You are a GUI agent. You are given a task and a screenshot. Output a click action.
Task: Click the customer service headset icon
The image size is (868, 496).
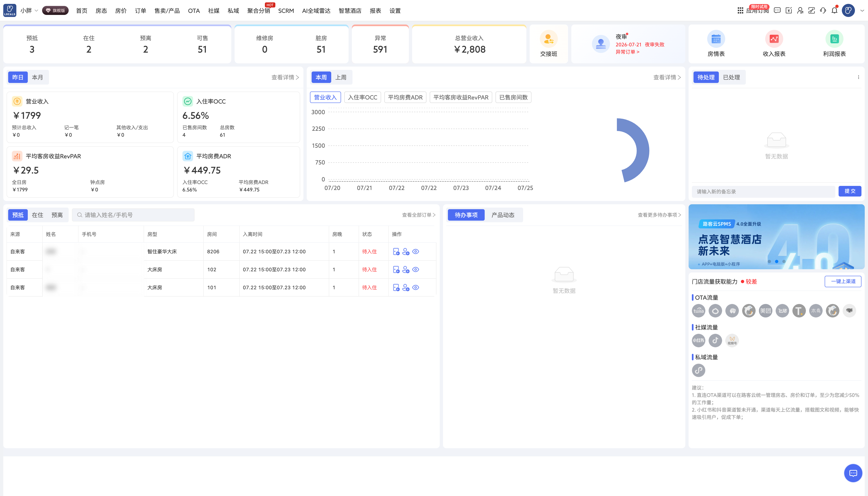(x=823, y=11)
